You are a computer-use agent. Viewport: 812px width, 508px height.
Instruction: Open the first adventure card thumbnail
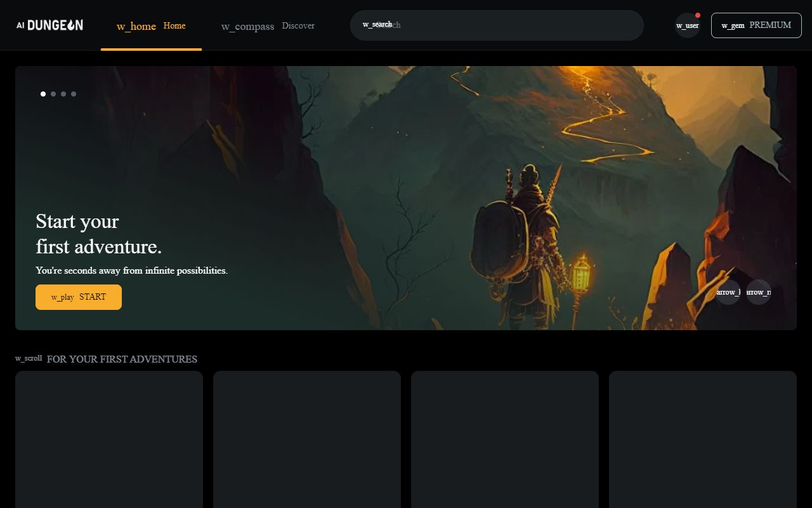click(x=109, y=438)
